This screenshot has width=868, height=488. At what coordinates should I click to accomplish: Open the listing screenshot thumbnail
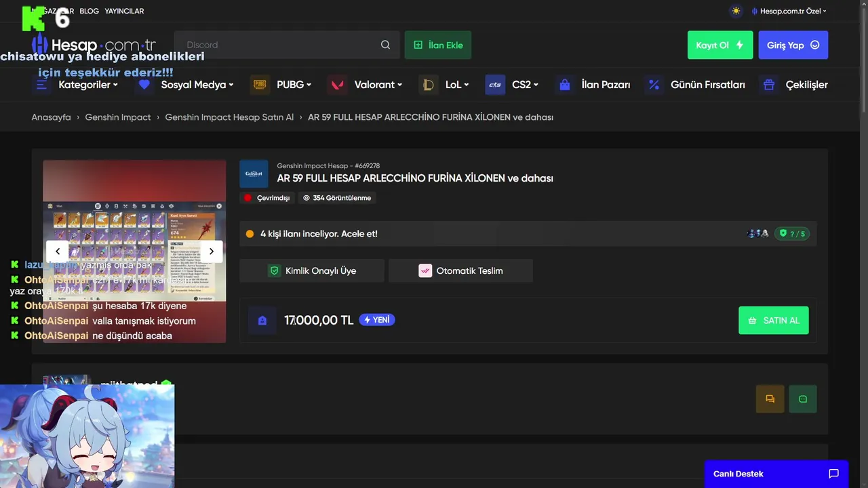coord(134,251)
